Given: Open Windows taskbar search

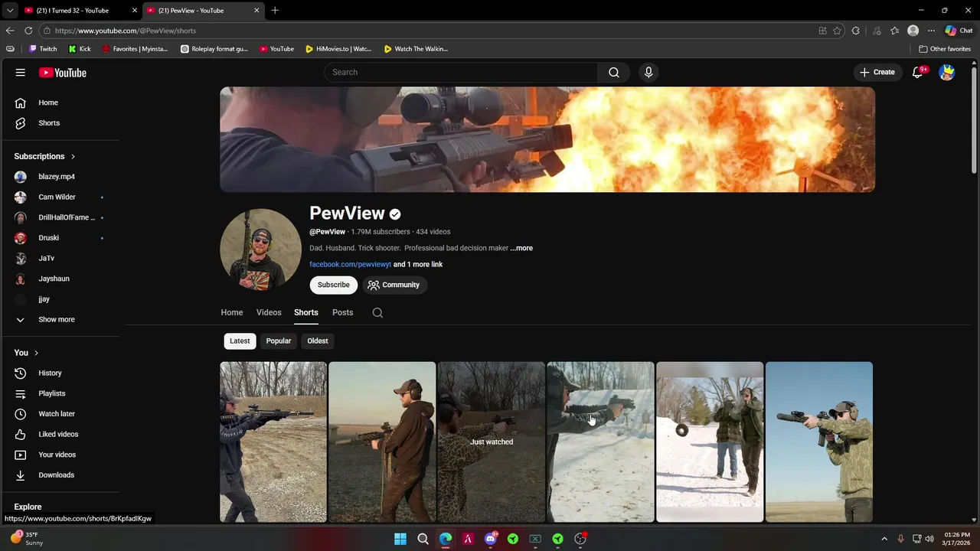Looking at the screenshot, I should pos(423,539).
